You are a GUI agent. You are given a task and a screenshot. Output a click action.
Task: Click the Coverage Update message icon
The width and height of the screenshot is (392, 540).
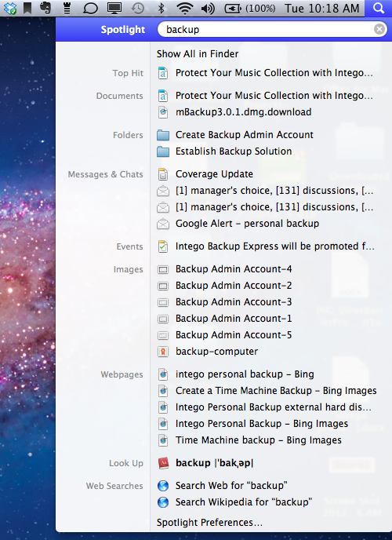point(163,174)
